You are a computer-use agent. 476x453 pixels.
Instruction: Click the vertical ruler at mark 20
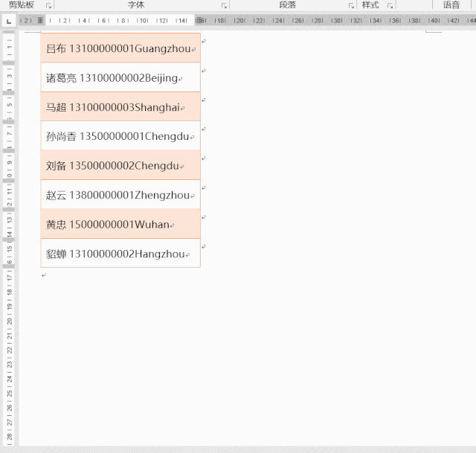(10, 321)
